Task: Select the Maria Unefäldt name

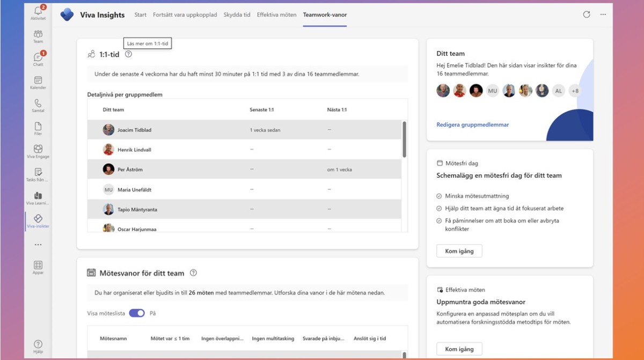Action: pyautogui.click(x=134, y=189)
